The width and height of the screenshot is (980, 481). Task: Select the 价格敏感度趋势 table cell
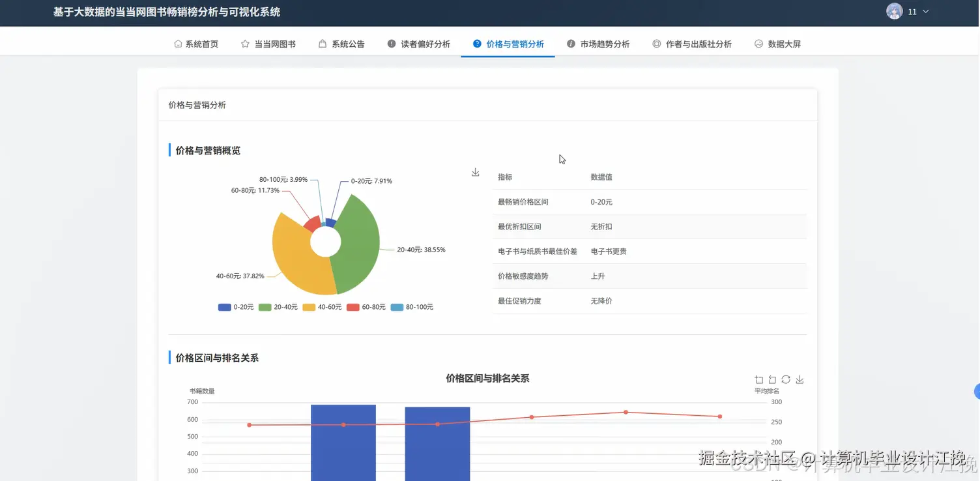(523, 276)
